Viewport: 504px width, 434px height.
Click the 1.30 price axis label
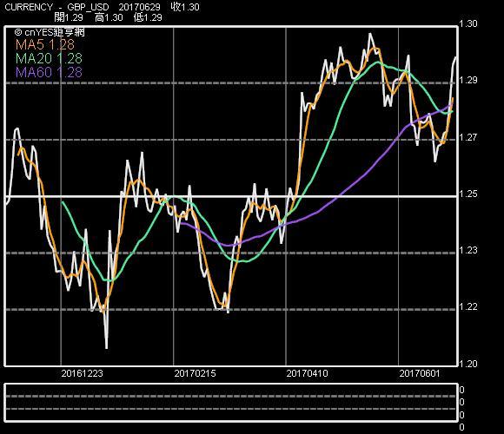468,23
